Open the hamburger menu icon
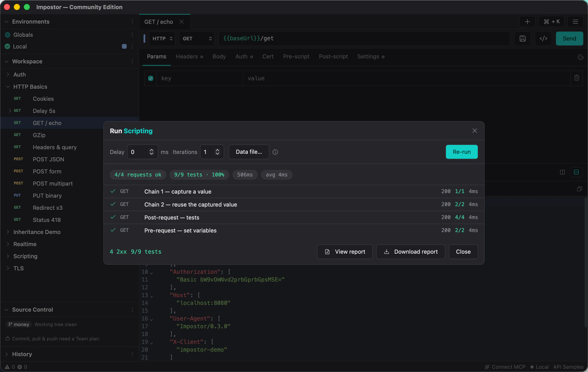This screenshot has width=588, height=372. (x=576, y=22)
